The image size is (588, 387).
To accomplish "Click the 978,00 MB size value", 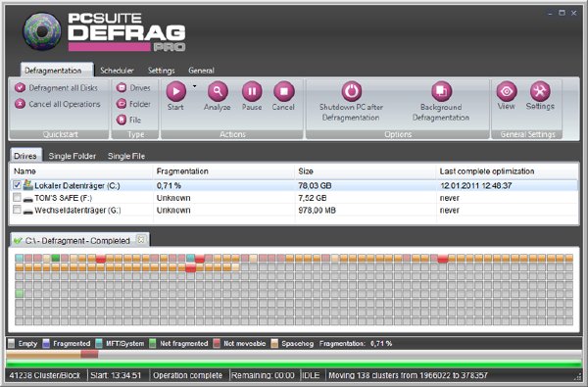I will [x=317, y=211].
